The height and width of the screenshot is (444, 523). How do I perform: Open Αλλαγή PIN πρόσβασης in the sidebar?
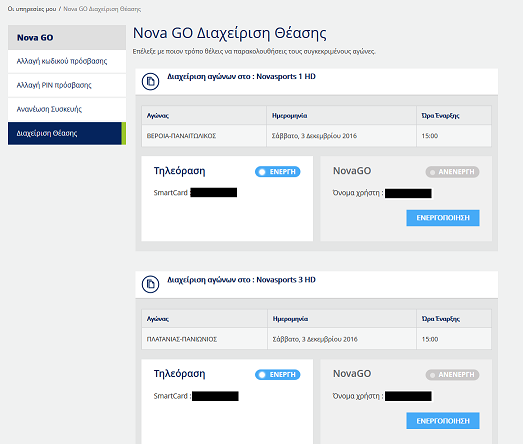67,85
